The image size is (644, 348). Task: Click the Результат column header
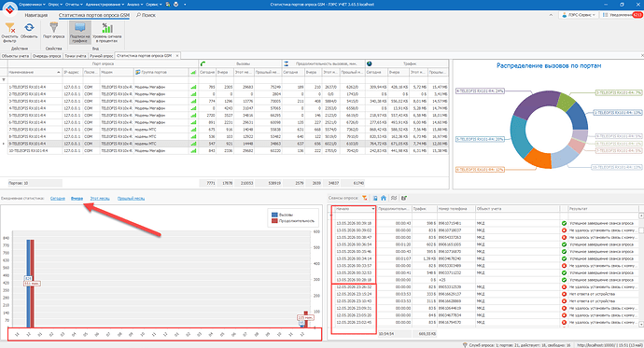coord(603,209)
